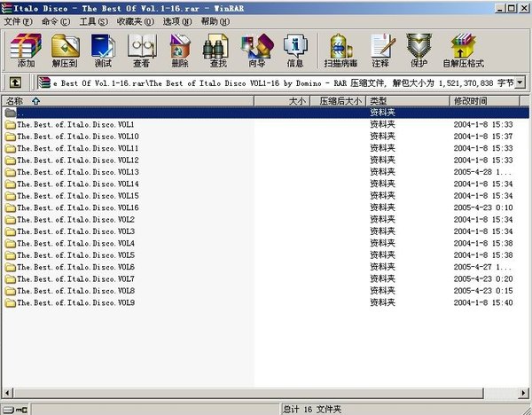This screenshot has height=415, width=532.
Task: Select The.Best.of.Italo.Disco.VOL8 row
Action: tap(266, 291)
